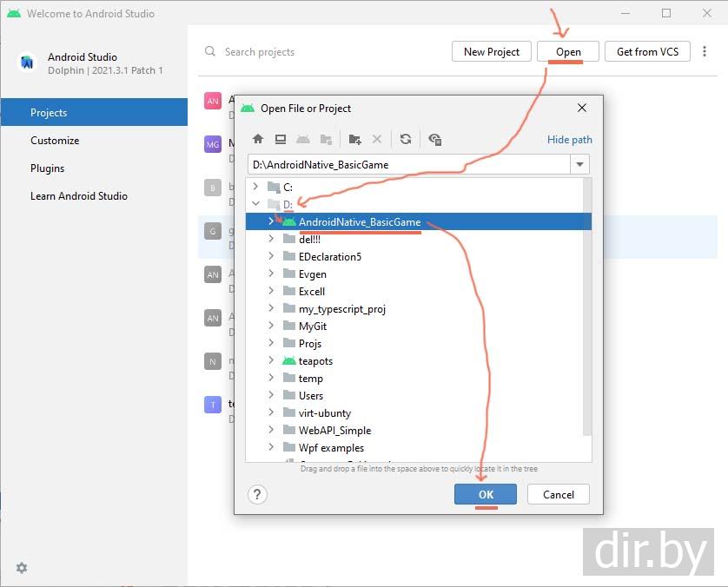Click the Cancel button
728x587 pixels.
pyautogui.click(x=559, y=494)
